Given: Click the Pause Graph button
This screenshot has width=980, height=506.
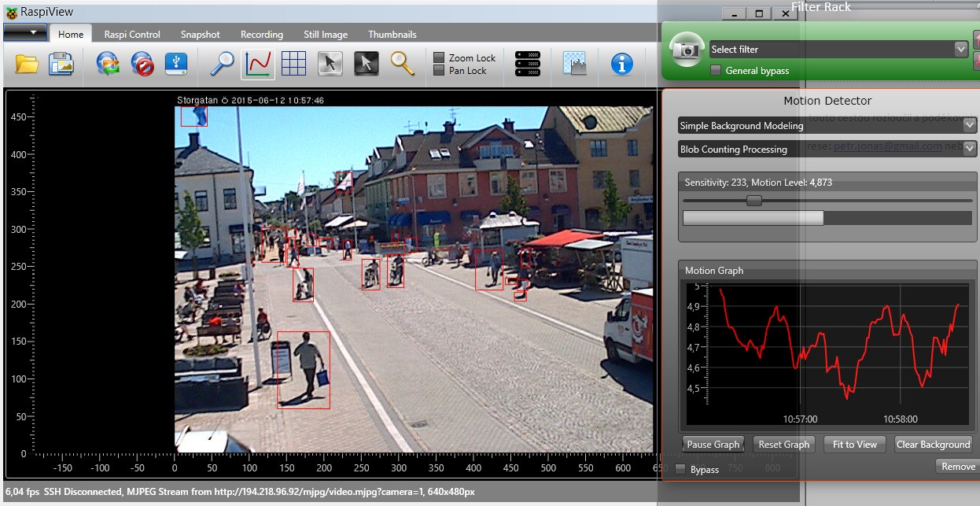Looking at the screenshot, I should pyautogui.click(x=713, y=445).
